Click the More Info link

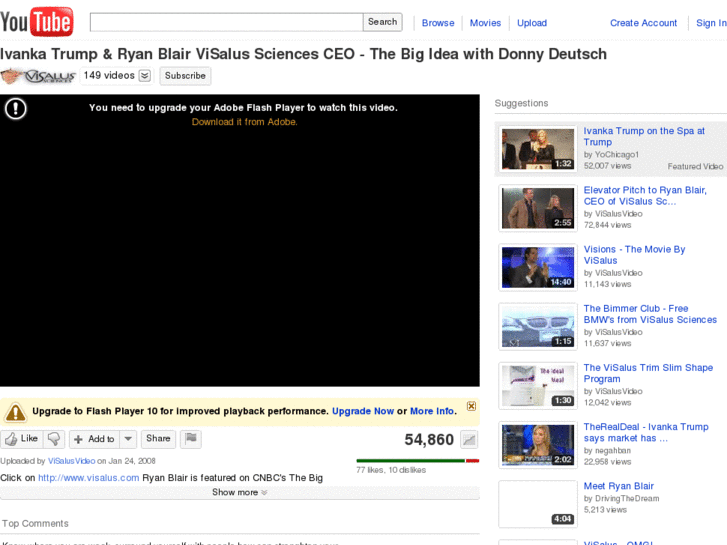432,411
